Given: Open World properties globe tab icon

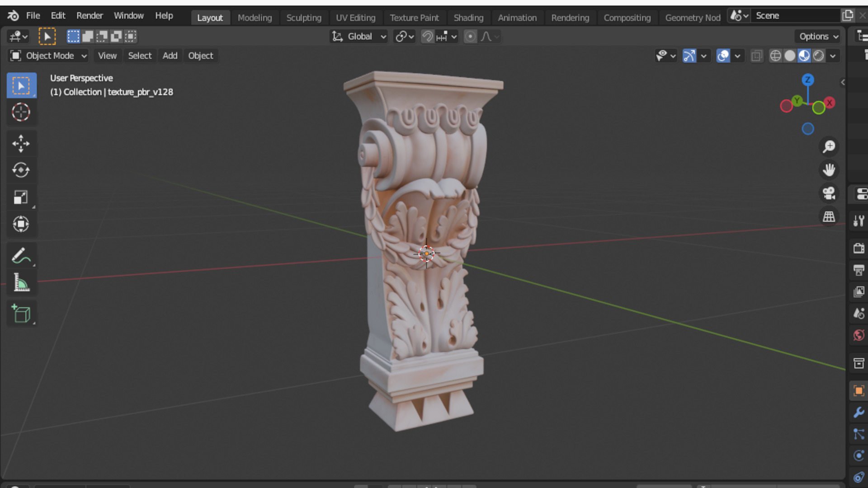Looking at the screenshot, I should click(x=859, y=335).
